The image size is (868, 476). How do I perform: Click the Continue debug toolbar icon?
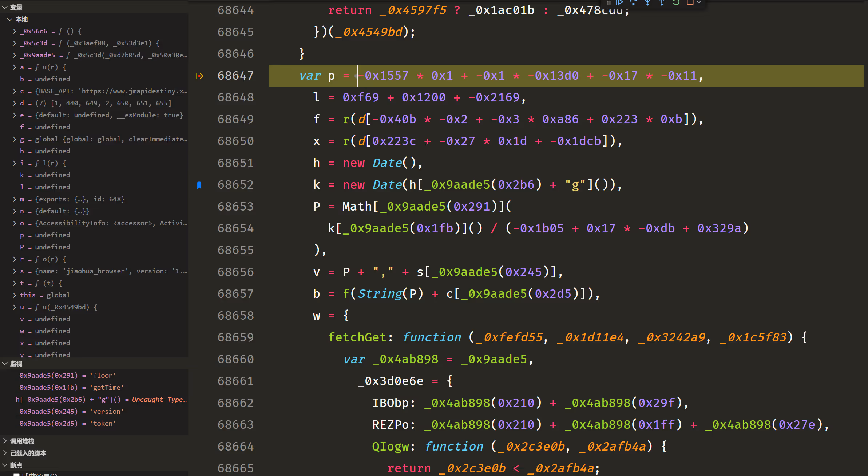619,2
